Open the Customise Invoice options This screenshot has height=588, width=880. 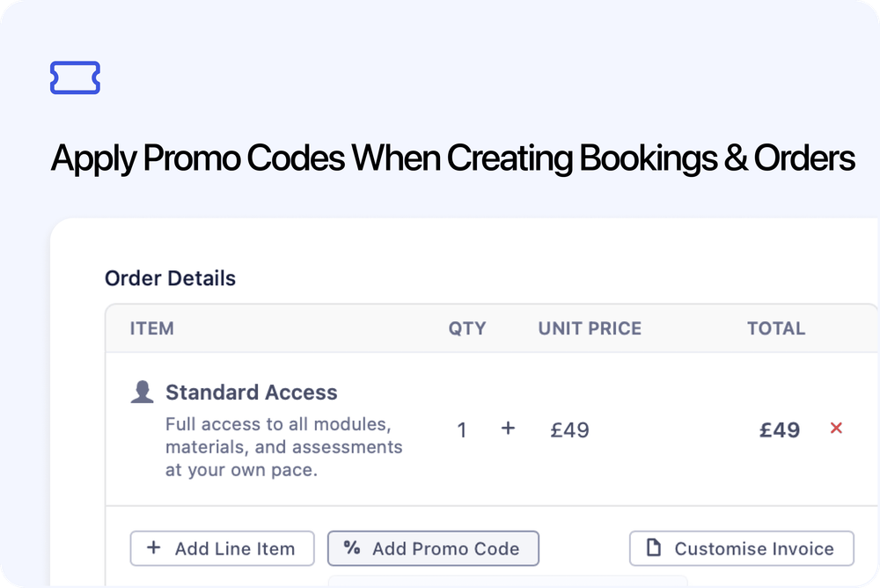coord(741,548)
